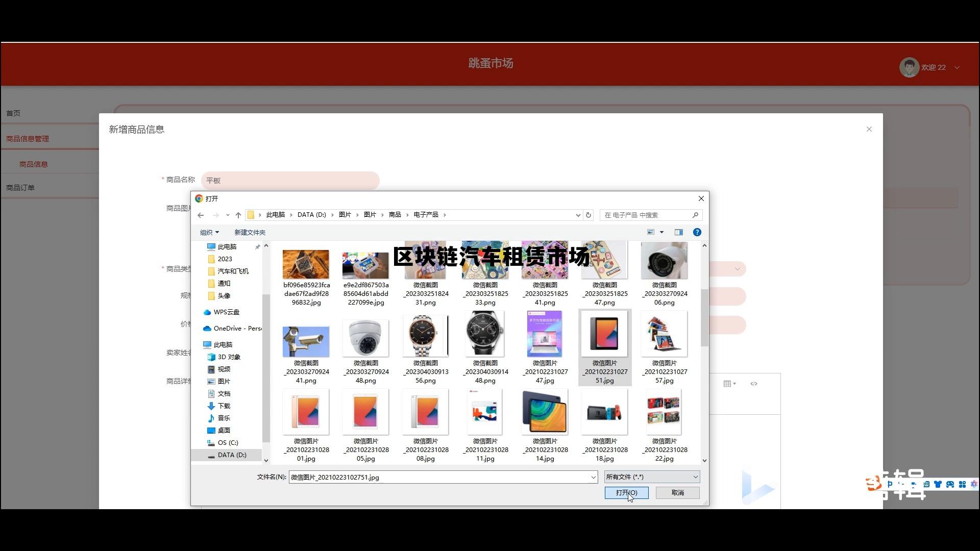This screenshot has height=551, width=980.
Task: Open the view options dropdown arrow
Action: (662, 232)
